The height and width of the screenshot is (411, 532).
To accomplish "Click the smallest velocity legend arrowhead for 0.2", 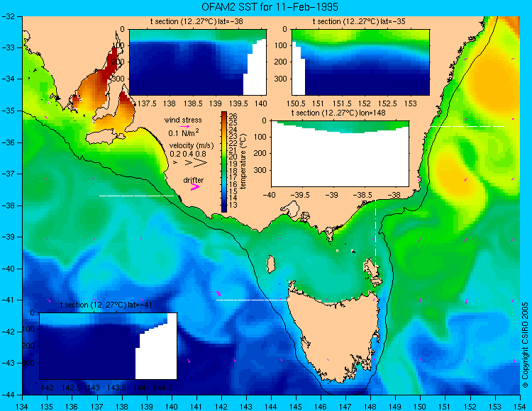I will 175,163.
